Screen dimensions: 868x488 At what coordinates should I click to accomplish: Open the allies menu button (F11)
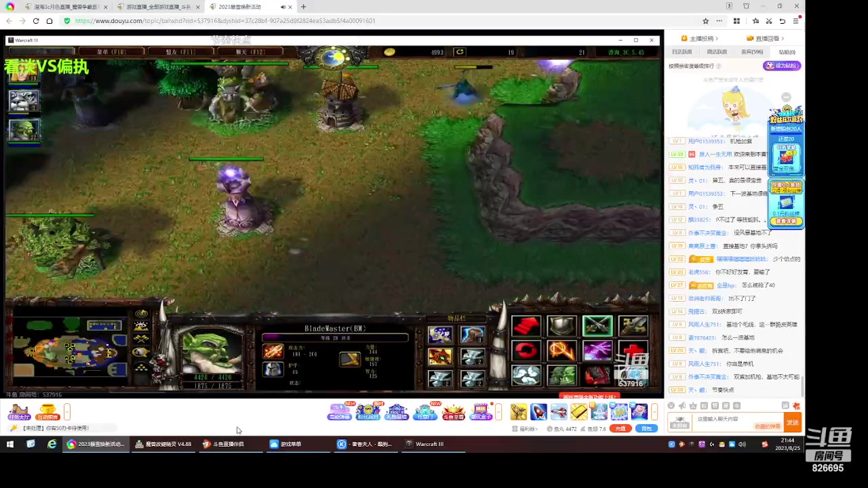pyautogui.click(x=182, y=52)
